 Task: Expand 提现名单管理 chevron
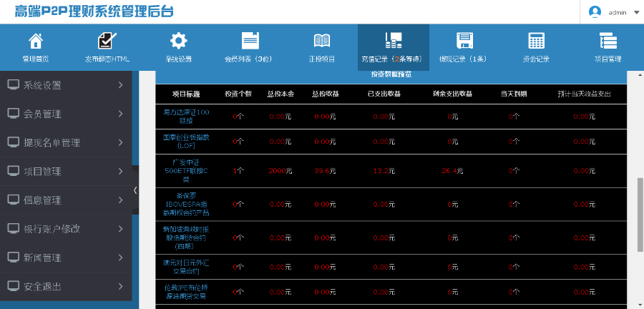(x=120, y=142)
